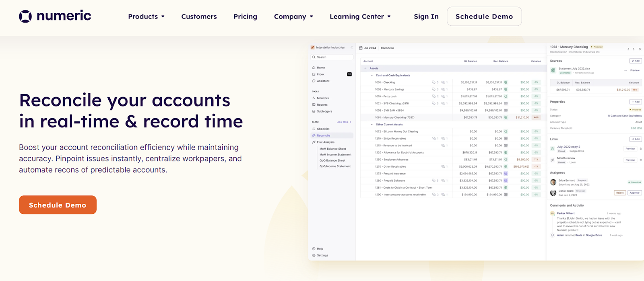Delete the Month review link
This screenshot has height=281, width=644.
coord(640,160)
